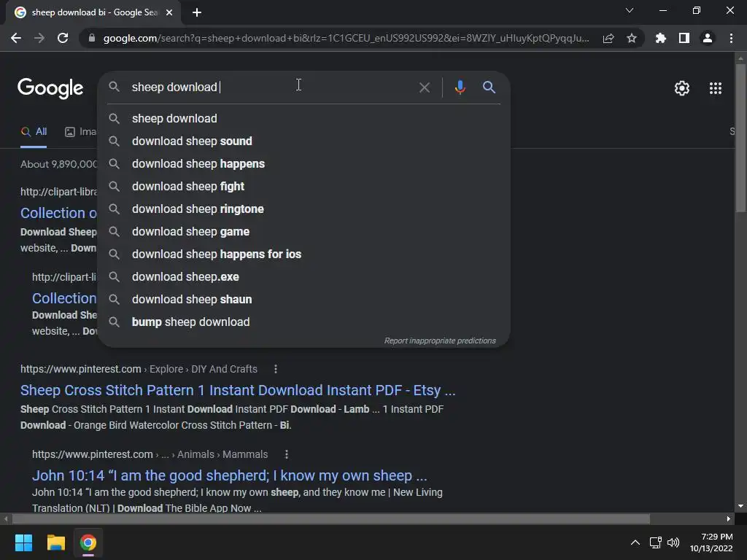Open Sheep Cross Stitch Pattern result

[238, 391]
